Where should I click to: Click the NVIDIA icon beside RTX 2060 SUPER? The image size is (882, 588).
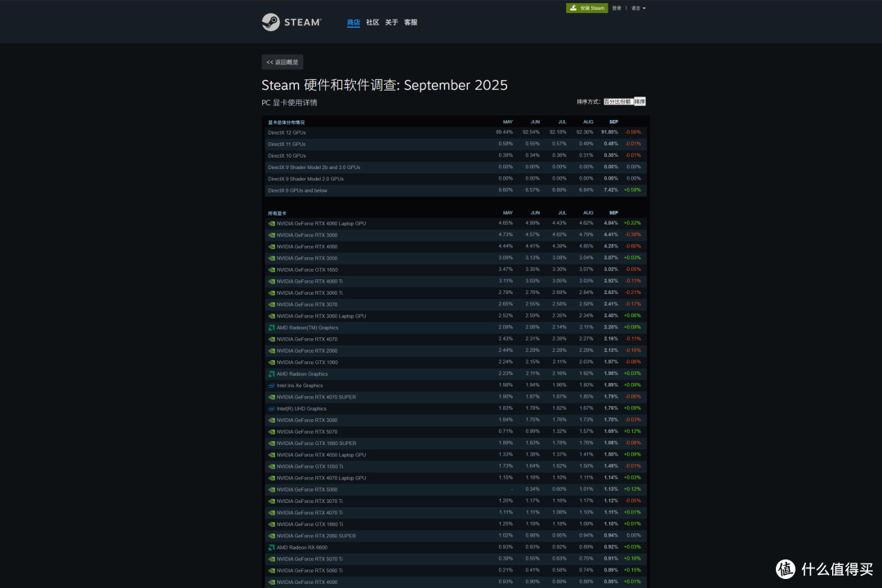[x=272, y=536]
